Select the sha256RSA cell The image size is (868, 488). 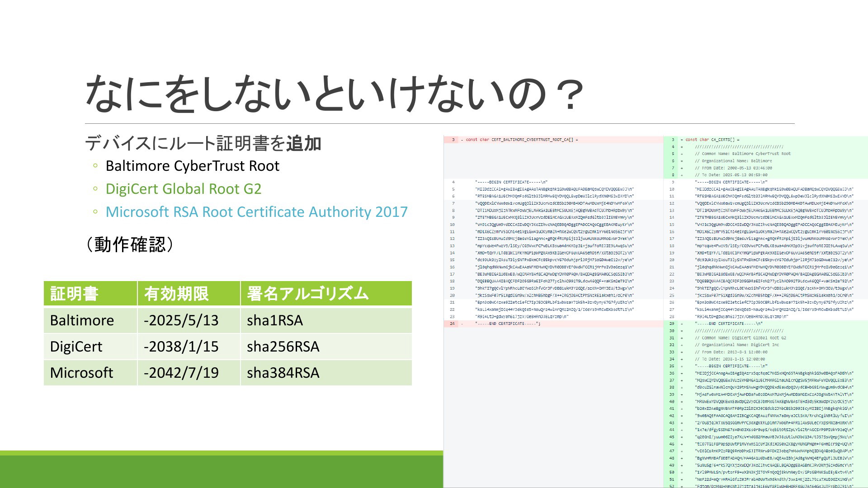point(326,346)
